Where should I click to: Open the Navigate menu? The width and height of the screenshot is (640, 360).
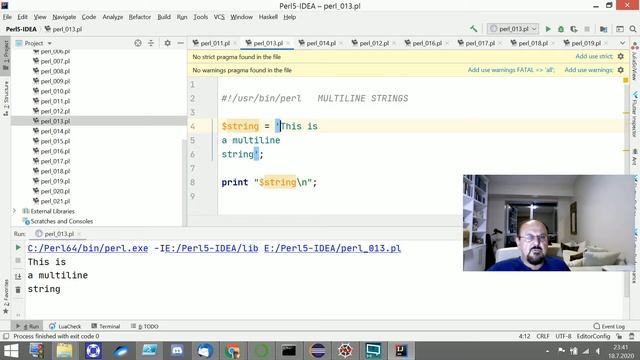[64, 17]
